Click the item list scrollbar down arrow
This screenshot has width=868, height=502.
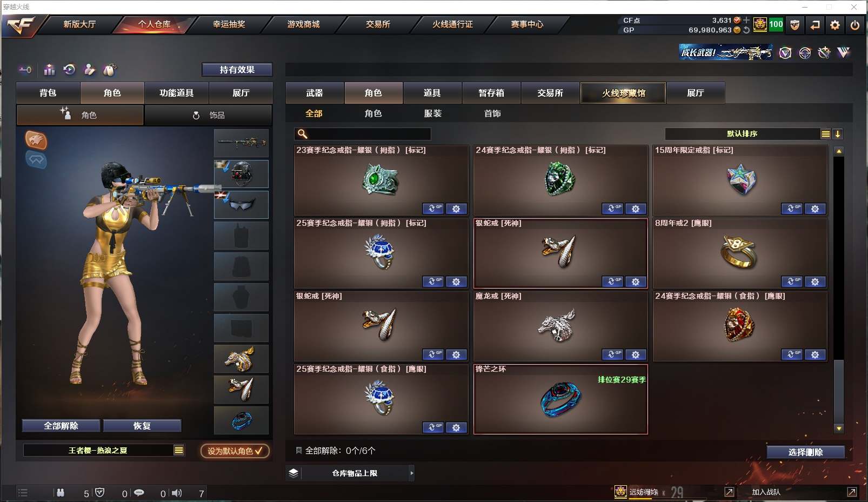[839, 429]
